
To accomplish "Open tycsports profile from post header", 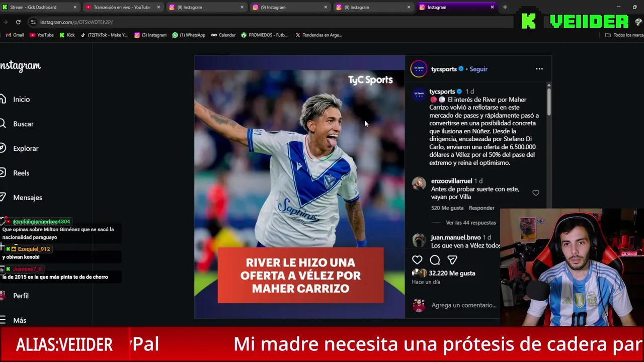I will point(444,69).
